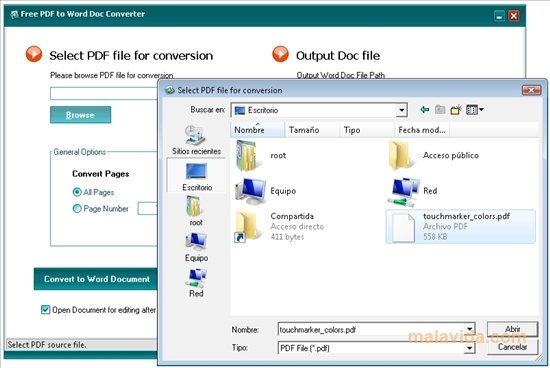Click the Acceso público label text
Viewport: 550px width, 368px height.
click(x=451, y=155)
